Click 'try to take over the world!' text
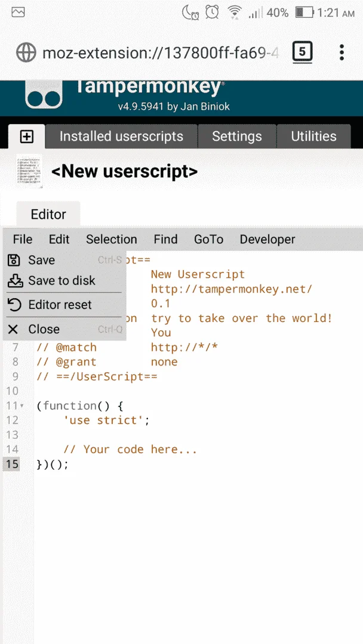The width and height of the screenshot is (363, 644). pyautogui.click(x=242, y=318)
